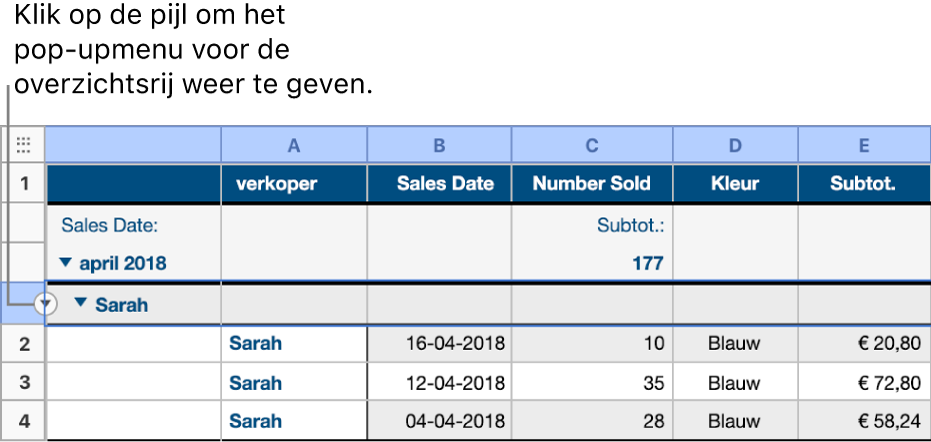Collapse the april 2018 group triangle
Image resolution: width=931 pixels, height=442 pixels.
pyautogui.click(x=66, y=262)
